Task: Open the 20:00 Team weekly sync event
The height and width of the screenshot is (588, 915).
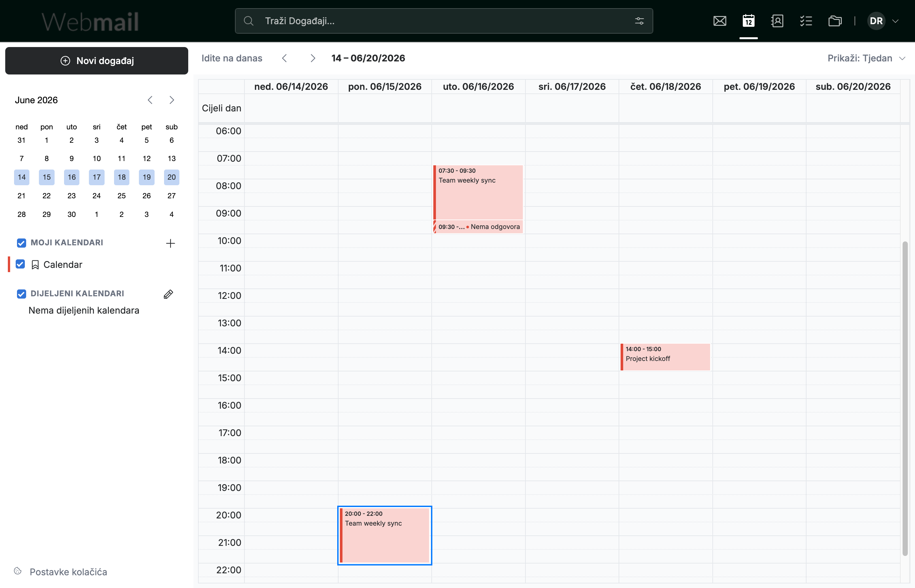Action: [x=385, y=535]
